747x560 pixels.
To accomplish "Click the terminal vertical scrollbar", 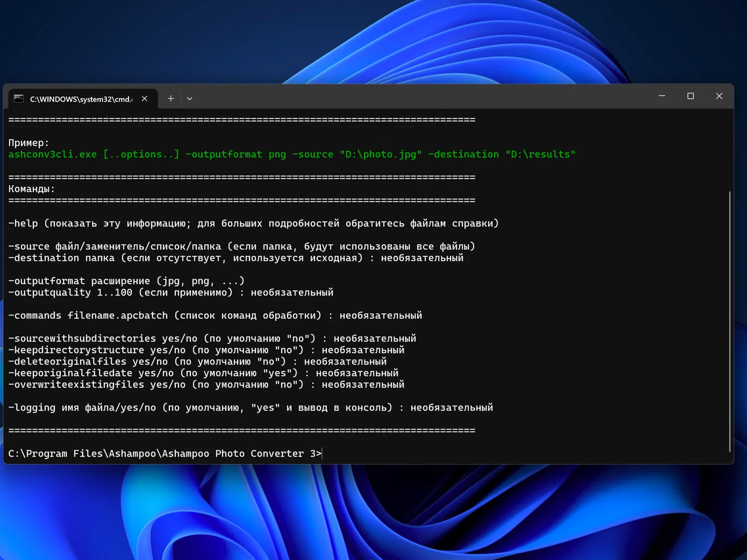I will click(x=730, y=322).
